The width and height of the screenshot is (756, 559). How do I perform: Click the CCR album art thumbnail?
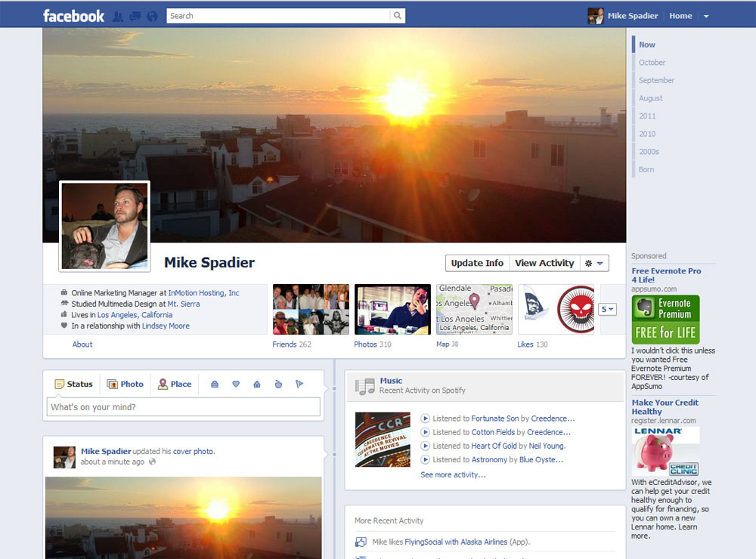coord(383,440)
